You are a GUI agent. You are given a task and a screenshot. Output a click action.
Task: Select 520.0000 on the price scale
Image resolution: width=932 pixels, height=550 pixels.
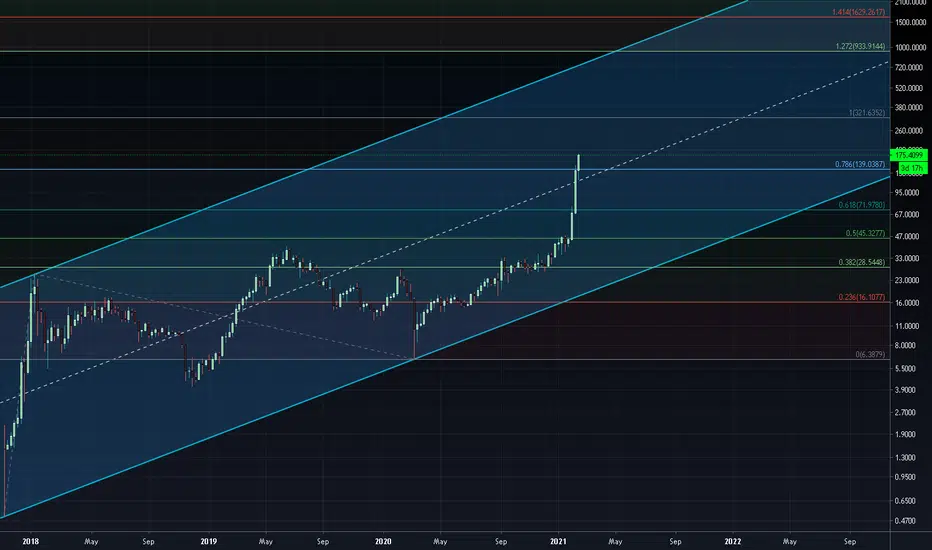tap(909, 88)
